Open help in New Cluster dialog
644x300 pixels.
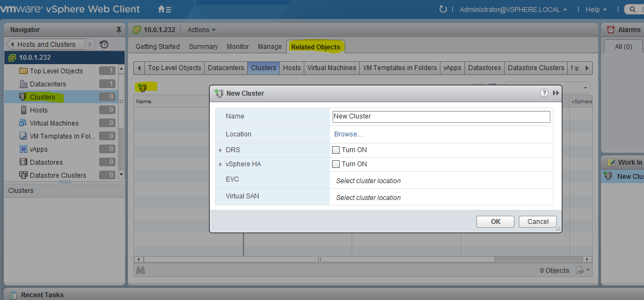coord(544,93)
